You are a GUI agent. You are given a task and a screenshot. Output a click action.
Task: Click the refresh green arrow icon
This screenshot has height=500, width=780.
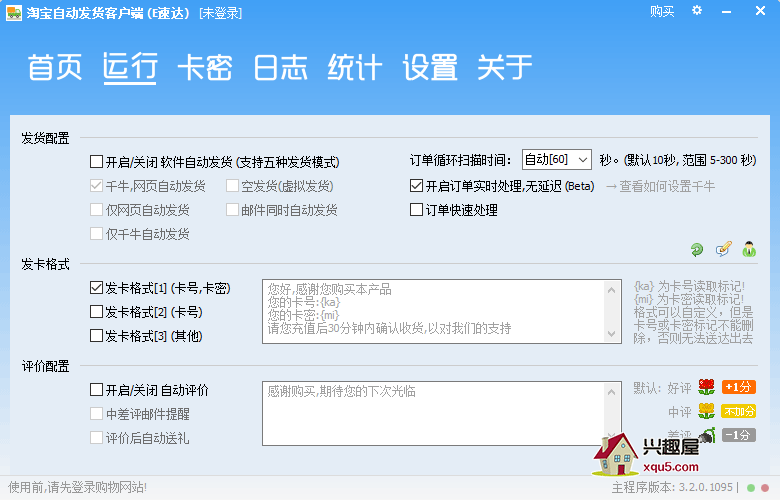click(x=697, y=249)
